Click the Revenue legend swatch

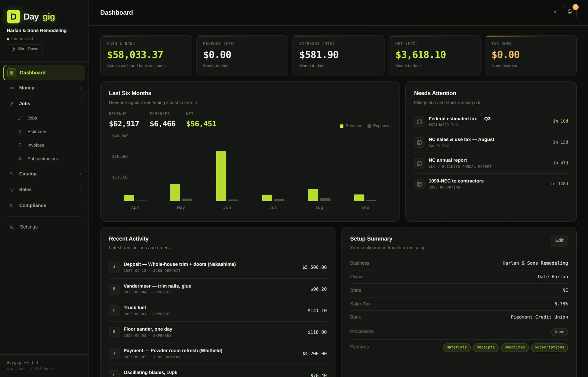tap(341, 126)
